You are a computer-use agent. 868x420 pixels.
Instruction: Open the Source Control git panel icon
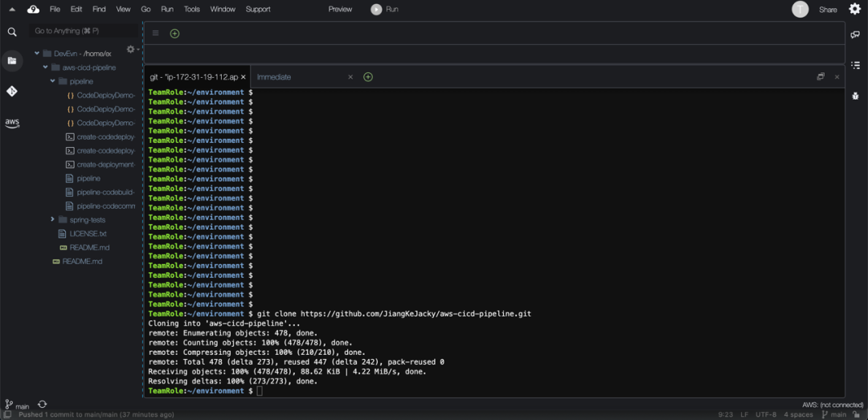coord(12,92)
